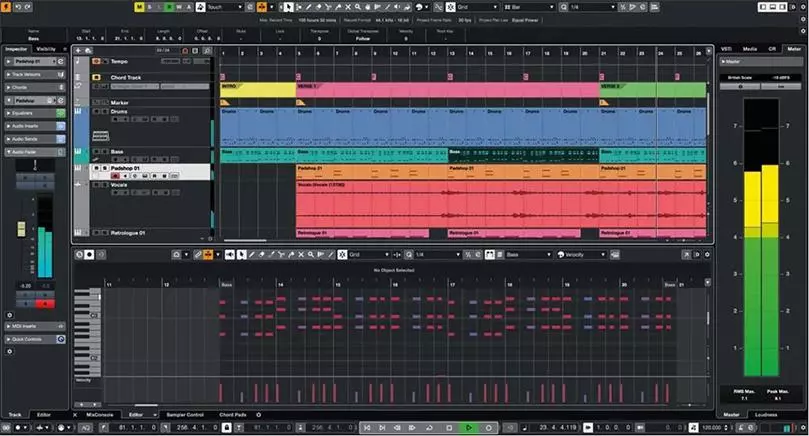Select the key editor Zoom magnifier tool
Screen dimensions: 809x436
tap(311, 255)
